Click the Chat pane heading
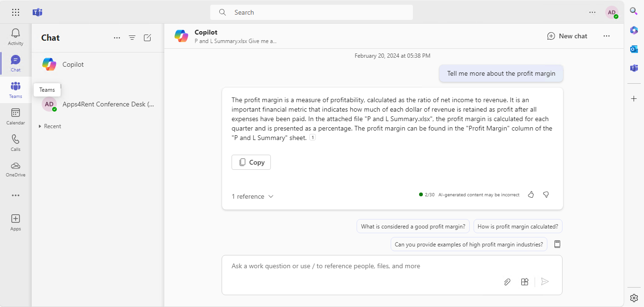The width and height of the screenshot is (644, 307). (x=51, y=38)
